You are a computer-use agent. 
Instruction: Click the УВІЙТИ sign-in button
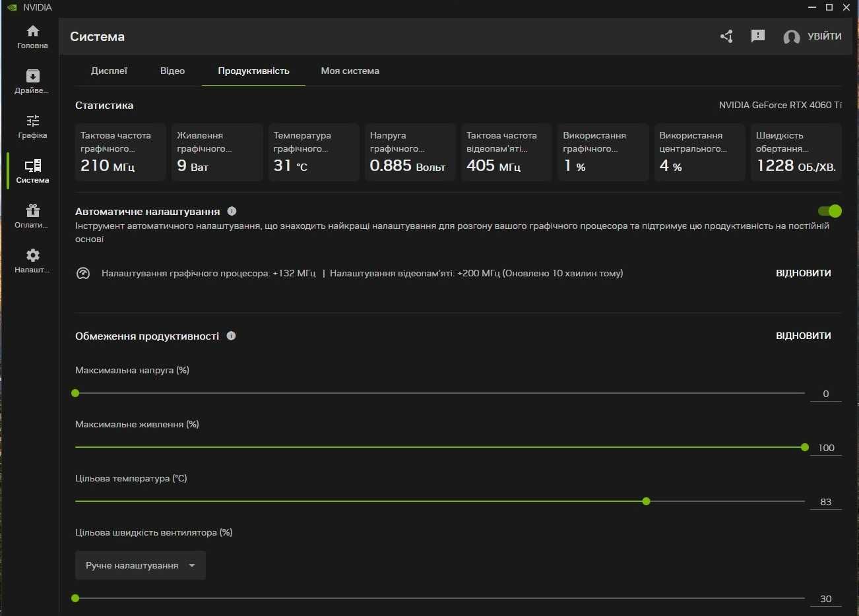(x=825, y=36)
